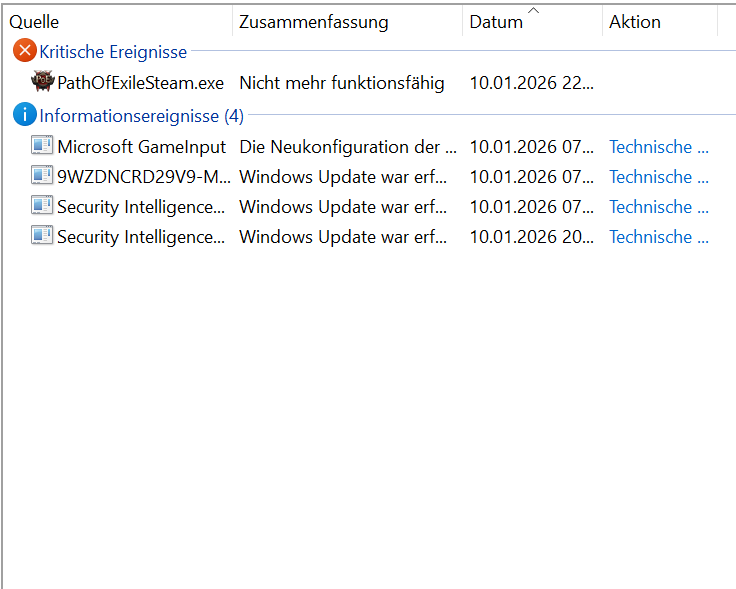Click the blue information events icon
Screen dimensions: 736x589
[24, 116]
